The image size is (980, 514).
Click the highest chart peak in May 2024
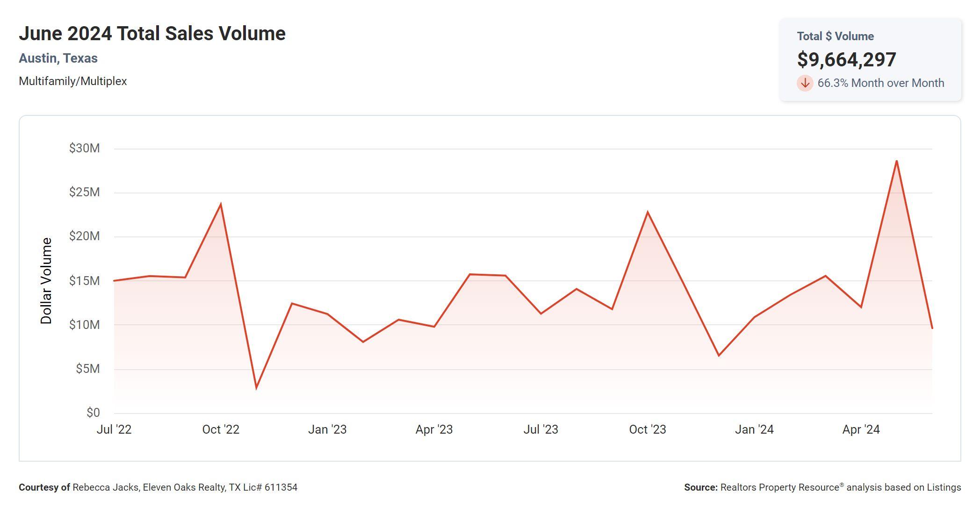[896, 161]
